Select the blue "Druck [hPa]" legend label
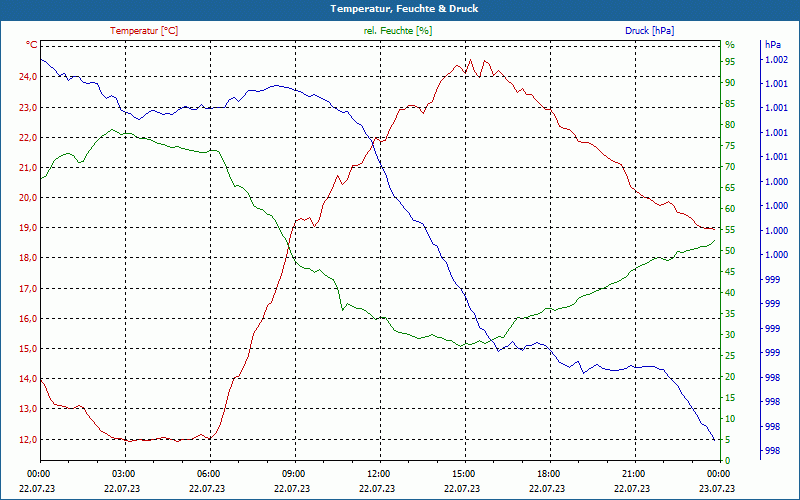800x500 pixels. coord(649,31)
